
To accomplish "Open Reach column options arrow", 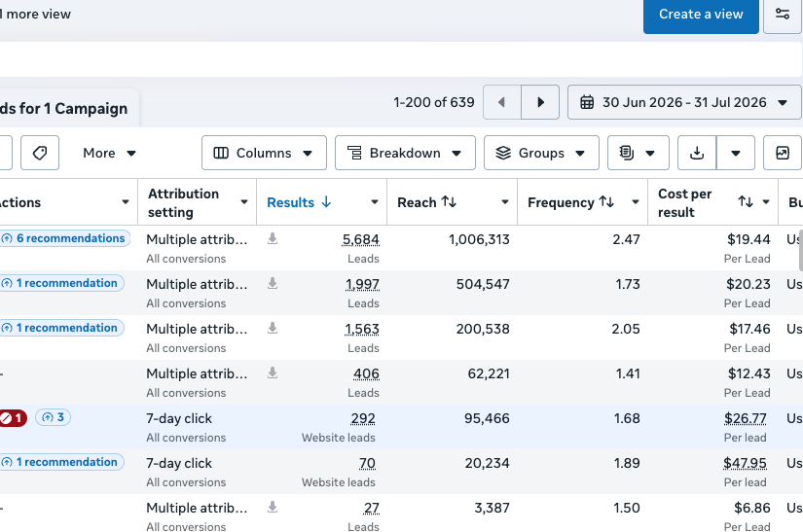I will coord(505,202).
